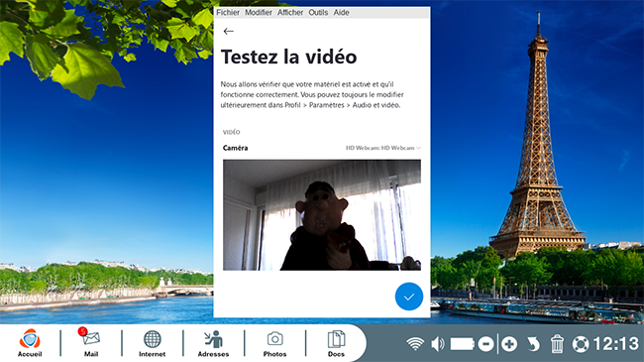The width and height of the screenshot is (644, 362).
Task: Open the Modifier menu
Action: point(259,13)
